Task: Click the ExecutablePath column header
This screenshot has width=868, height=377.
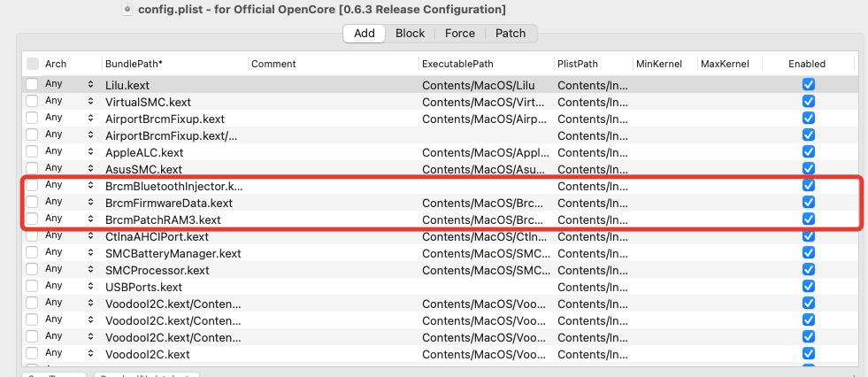Action: [x=485, y=64]
